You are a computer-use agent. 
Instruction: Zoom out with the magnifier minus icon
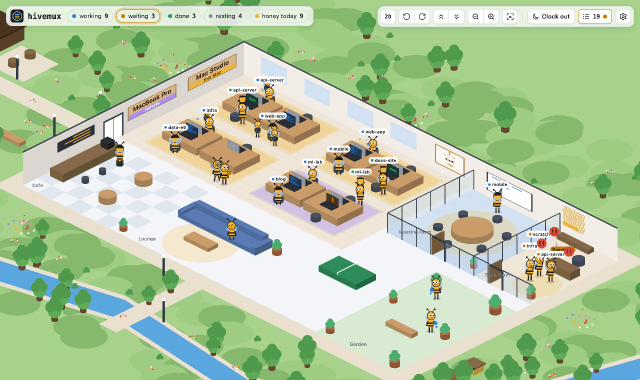point(475,17)
